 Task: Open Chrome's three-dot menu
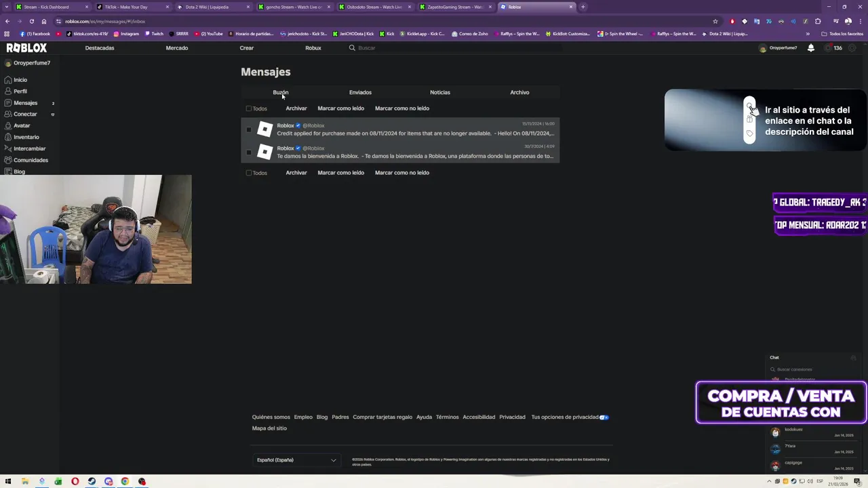click(860, 21)
